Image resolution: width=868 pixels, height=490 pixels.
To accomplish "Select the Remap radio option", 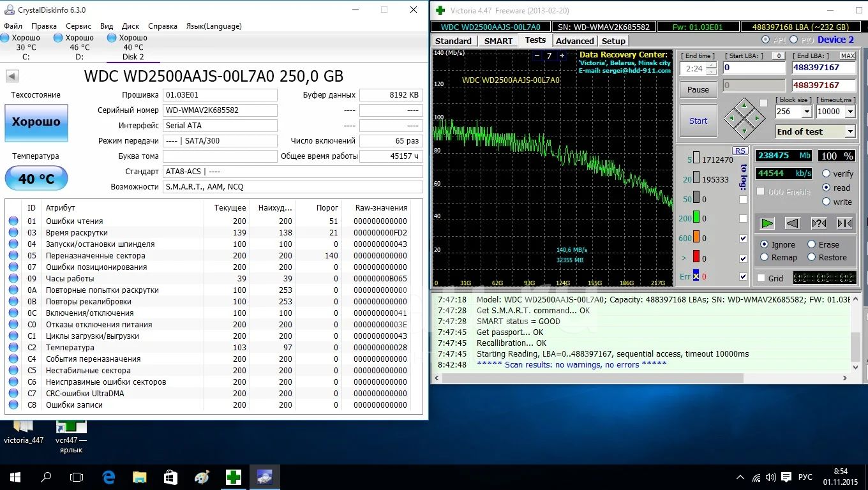I will (765, 257).
